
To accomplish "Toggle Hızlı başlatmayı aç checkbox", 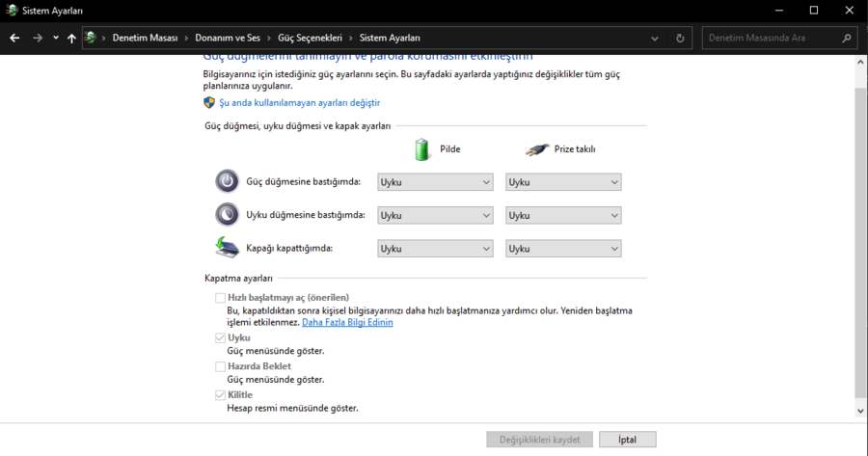I will [220, 298].
